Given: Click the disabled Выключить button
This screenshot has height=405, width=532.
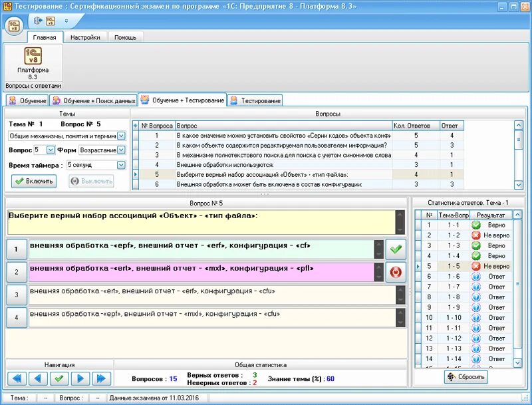Looking at the screenshot, I should pos(91,181).
